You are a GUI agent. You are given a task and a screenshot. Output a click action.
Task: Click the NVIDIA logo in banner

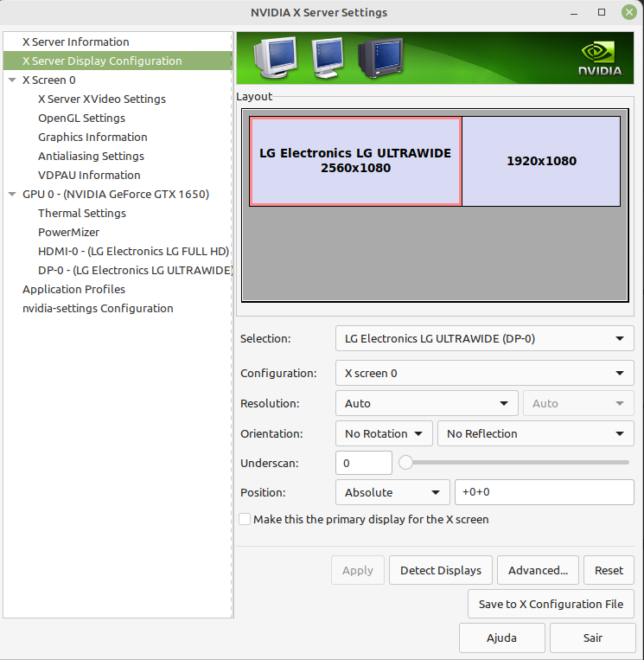[600, 59]
